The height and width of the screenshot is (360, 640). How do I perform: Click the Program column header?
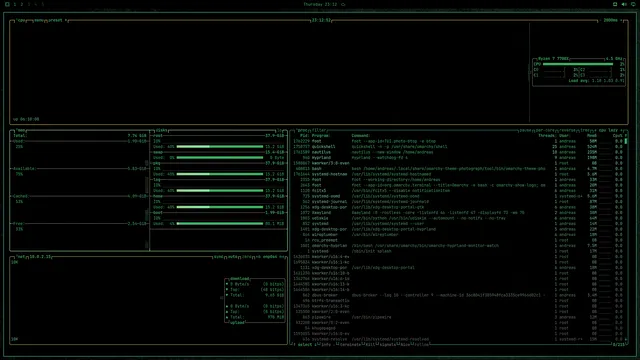[x=321, y=136]
